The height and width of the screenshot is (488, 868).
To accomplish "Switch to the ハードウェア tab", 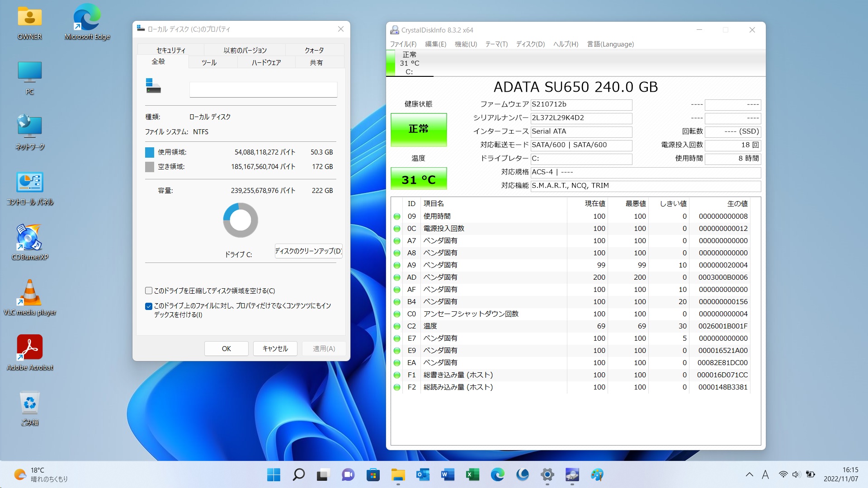I will click(x=266, y=62).
